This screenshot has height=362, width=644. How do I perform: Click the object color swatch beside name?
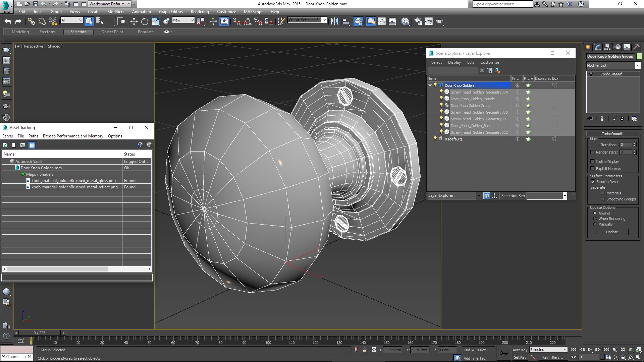point(639,56)
